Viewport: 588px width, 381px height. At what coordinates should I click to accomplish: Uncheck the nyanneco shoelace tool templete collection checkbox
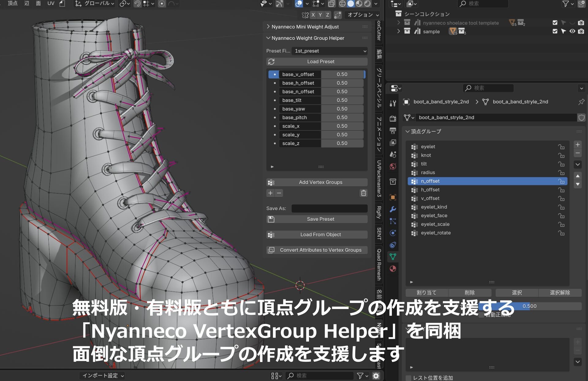(x=555, y=23)
